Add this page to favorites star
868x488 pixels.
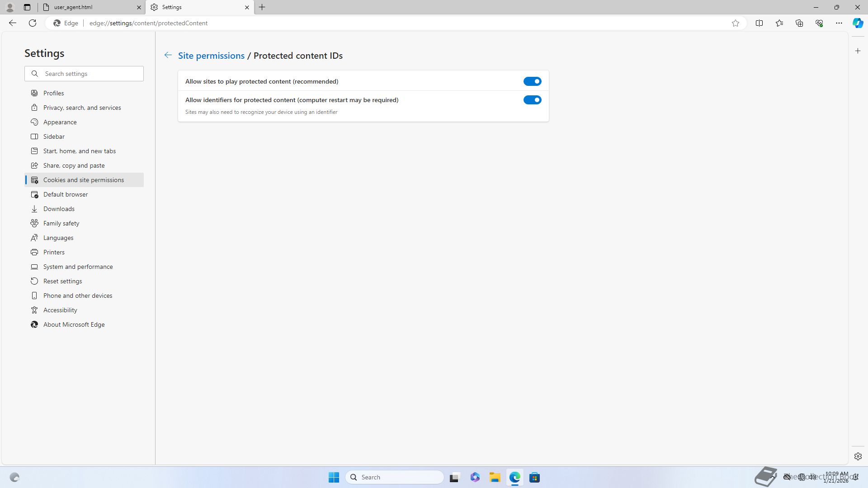(x=736, y=23)
